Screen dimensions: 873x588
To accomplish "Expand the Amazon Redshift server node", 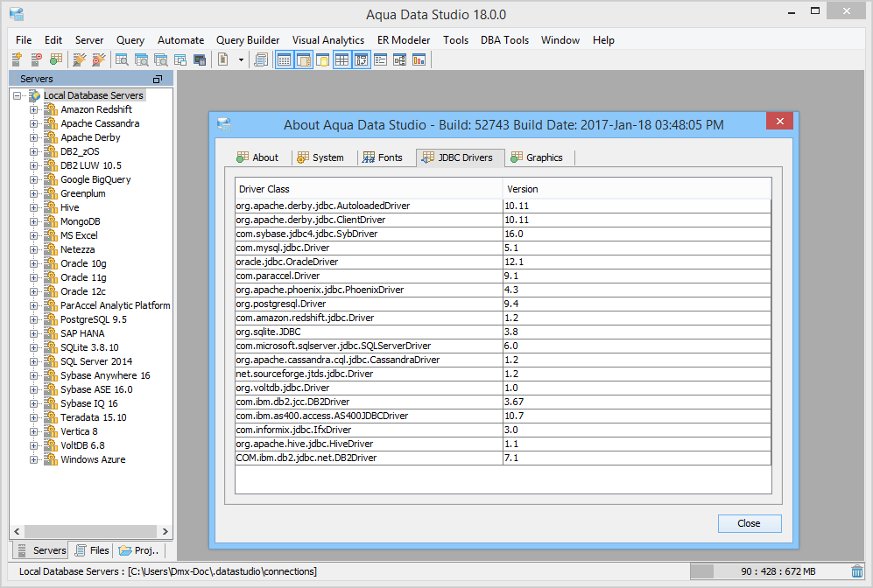I will [34, 109].
